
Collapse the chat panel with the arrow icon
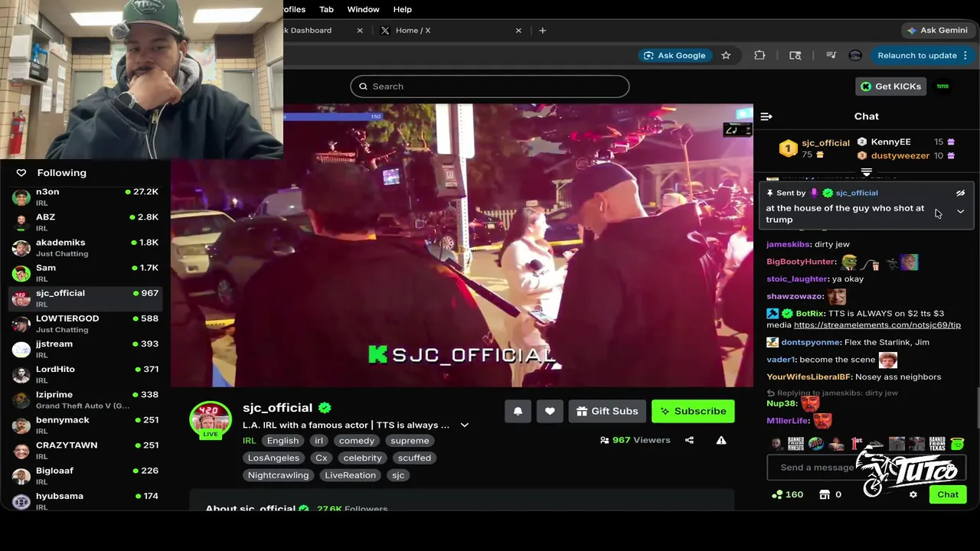(766, 116)
